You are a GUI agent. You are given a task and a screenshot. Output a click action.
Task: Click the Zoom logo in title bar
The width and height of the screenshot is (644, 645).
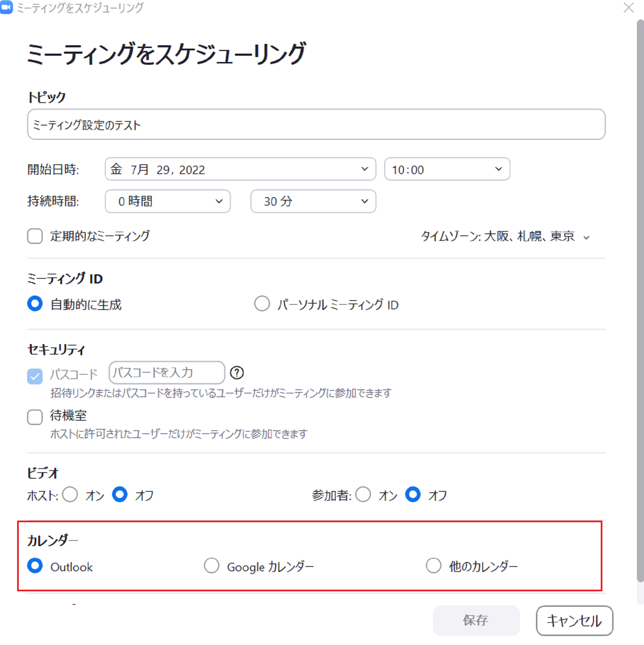click(6, 7)
